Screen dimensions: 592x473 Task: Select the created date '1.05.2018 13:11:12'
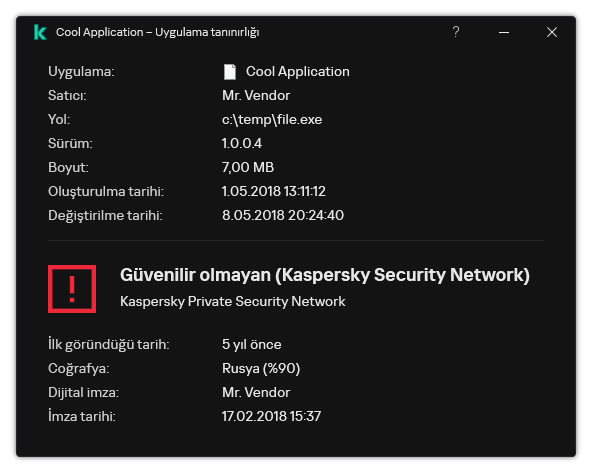click(x=274, y=191)
